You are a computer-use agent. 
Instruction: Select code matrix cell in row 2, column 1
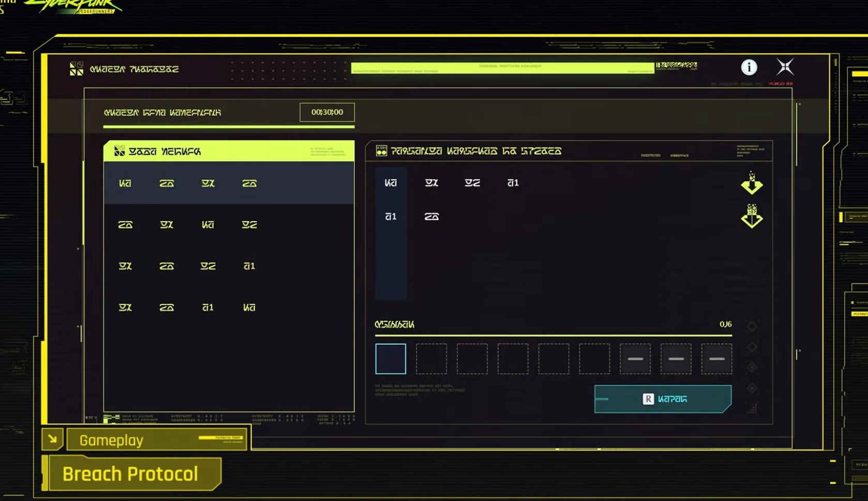coord(125,225)
